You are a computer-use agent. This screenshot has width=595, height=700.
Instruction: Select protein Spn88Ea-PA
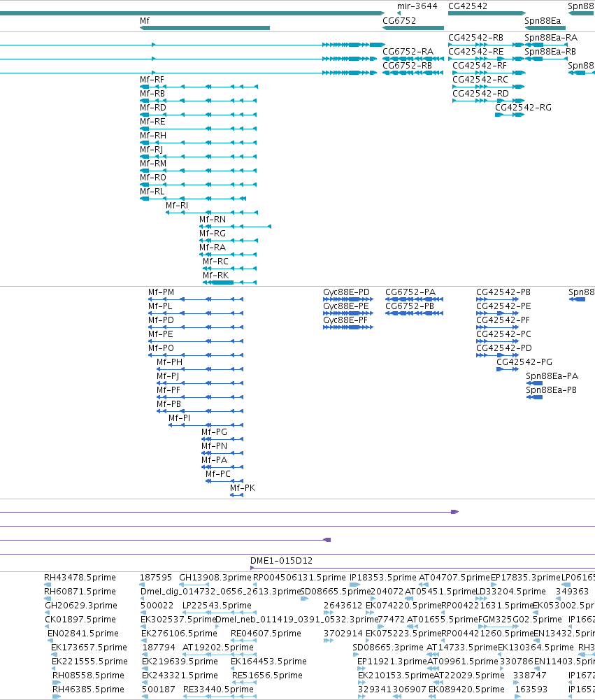pos(534,383)
